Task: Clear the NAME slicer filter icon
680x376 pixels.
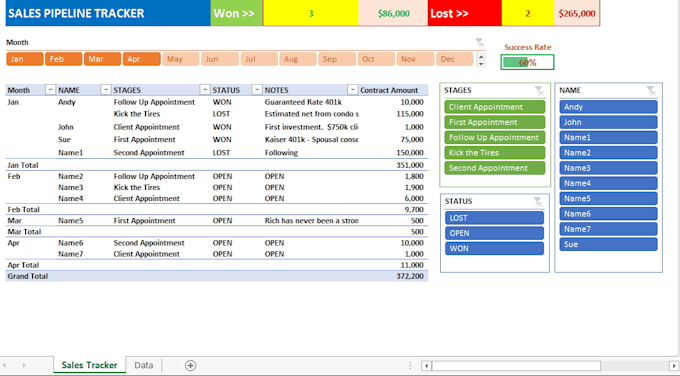Action: tap(651, 90)
